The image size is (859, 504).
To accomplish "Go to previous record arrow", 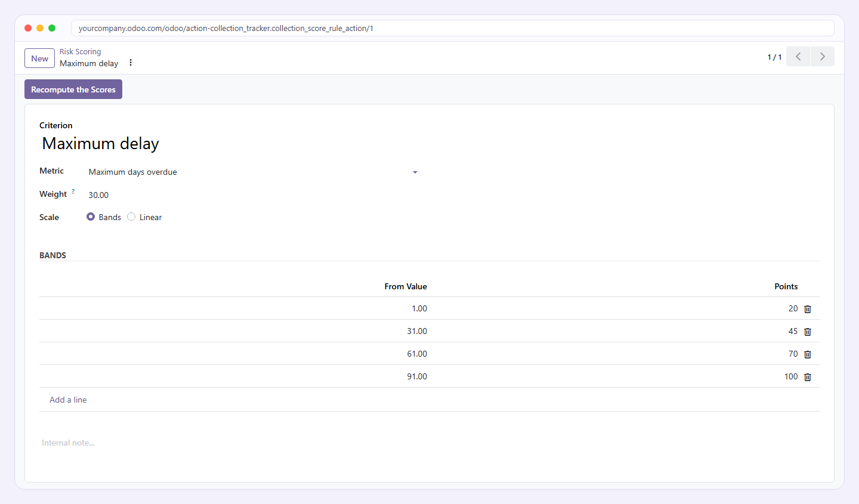I will (798, 57).
